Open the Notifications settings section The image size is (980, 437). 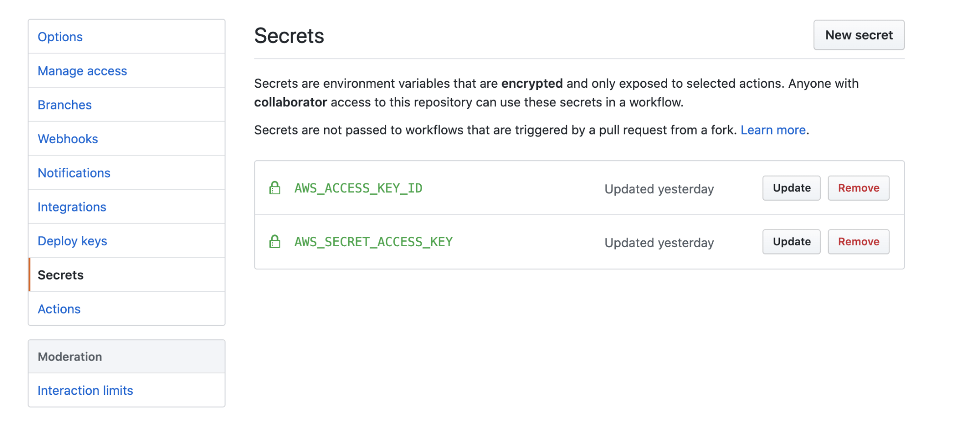pyautogui.click(x=74, y=173)
